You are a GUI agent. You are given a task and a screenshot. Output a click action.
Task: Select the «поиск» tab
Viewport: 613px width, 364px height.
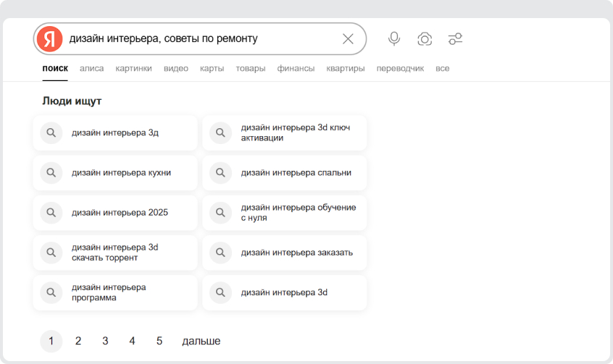(55, 68)
